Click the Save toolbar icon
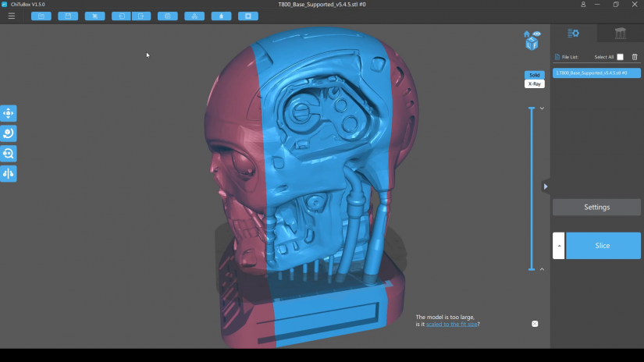This screenshot has height=362, width=644. coord(68,16)
